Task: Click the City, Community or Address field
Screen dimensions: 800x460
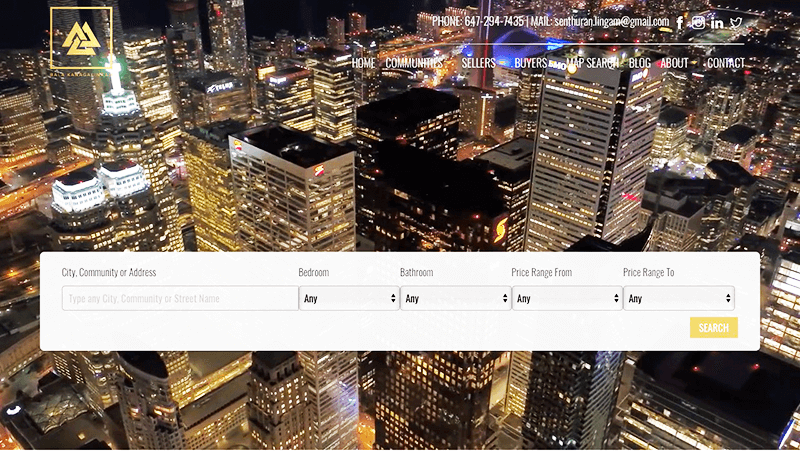Action: [x=180, y=298]
